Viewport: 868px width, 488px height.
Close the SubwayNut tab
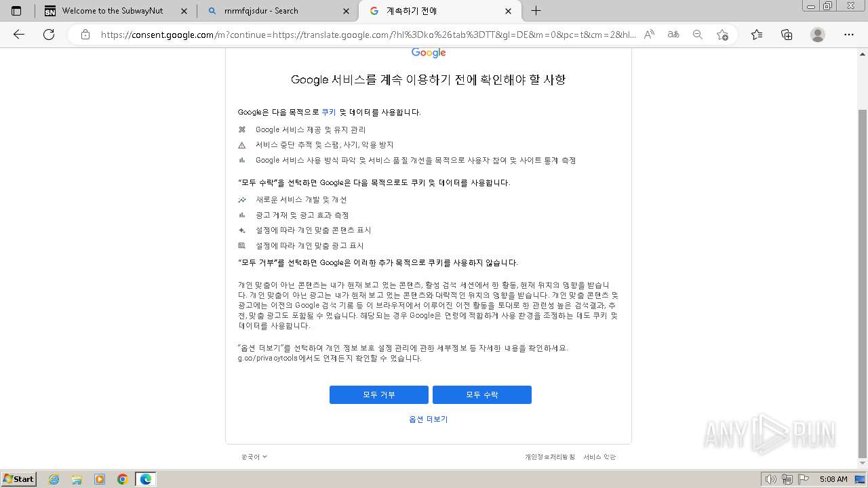click(x=184, y=11)
